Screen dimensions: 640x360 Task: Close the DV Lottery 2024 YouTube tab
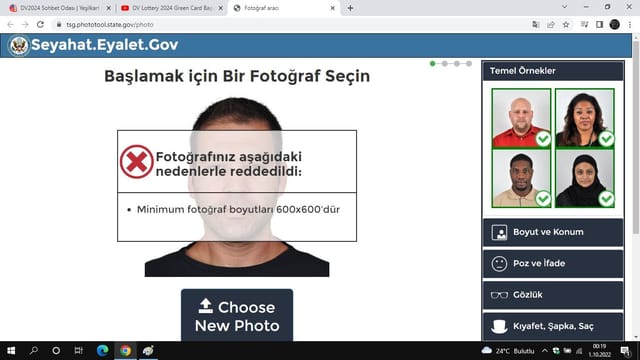pos(220,8)
